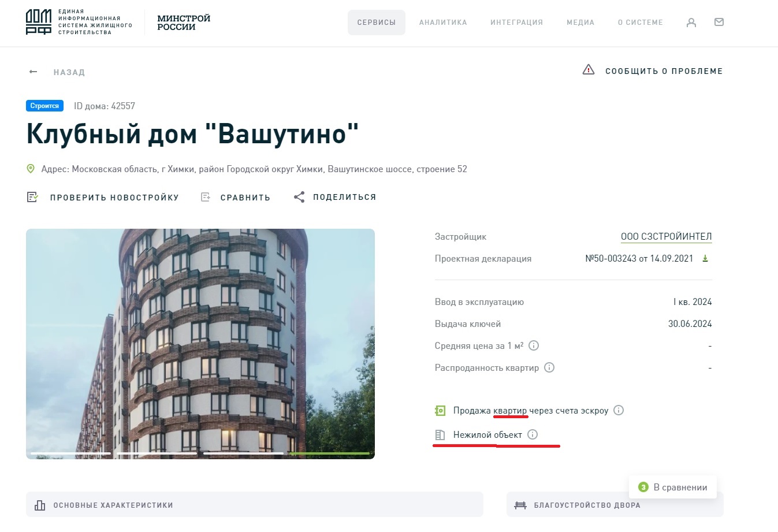Show info about escrow account sales
The width and height of the screenshot is (778, 532).
coord(619,410)
